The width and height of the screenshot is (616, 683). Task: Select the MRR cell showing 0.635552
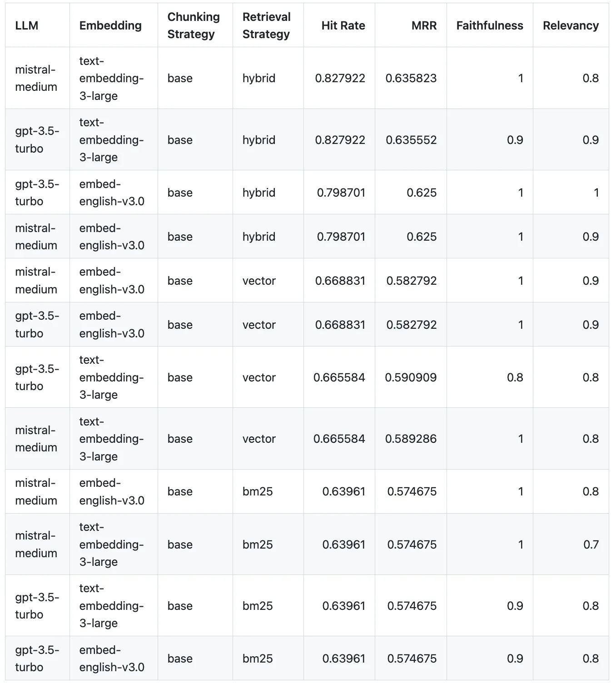(411, 140)
